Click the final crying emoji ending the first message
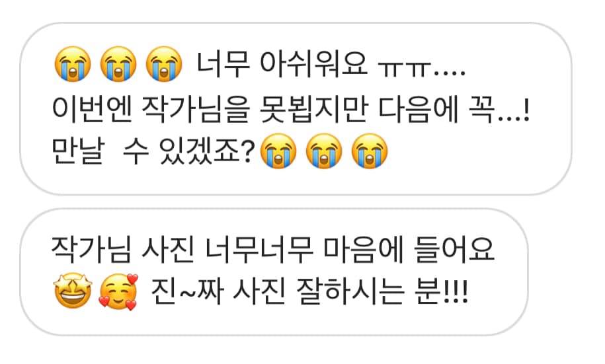 pyautogui.click(x=369, y=151)
